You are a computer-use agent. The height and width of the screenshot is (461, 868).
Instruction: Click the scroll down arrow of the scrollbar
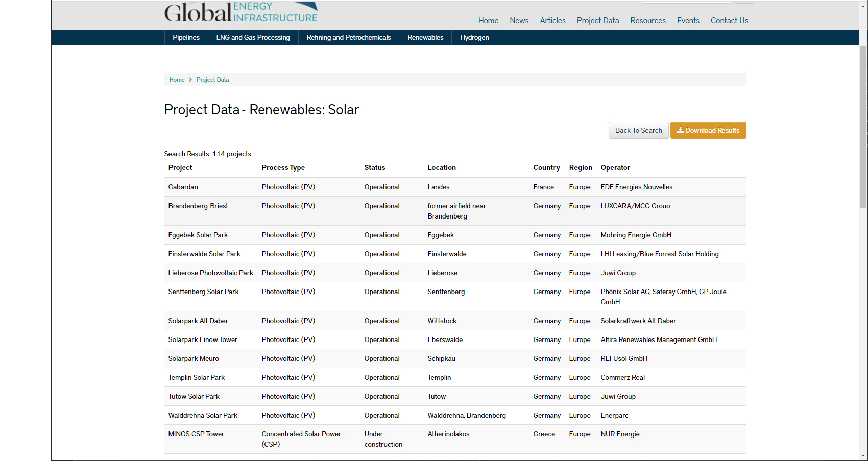click(x=863, y=456)
